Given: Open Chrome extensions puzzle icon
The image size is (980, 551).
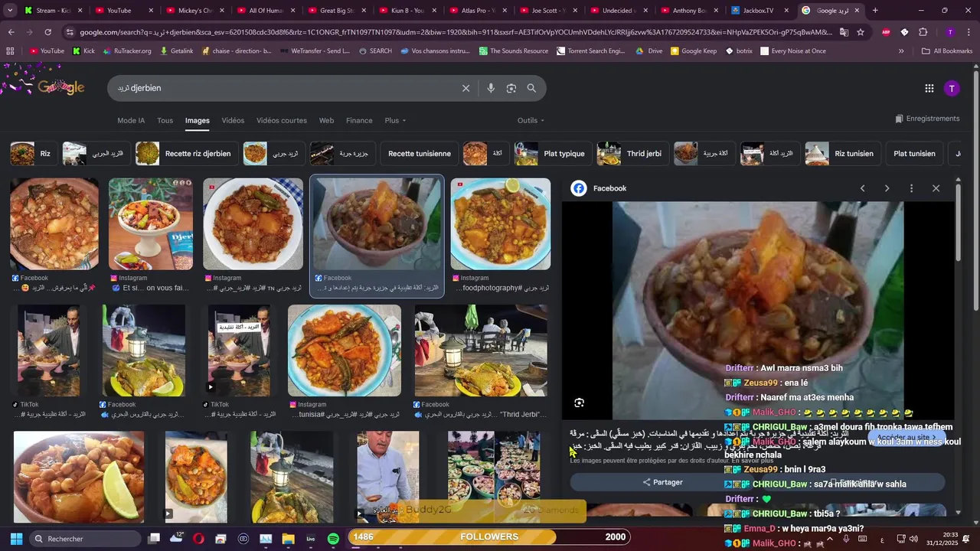Looking at the screenshot, I should click(923, 32).
